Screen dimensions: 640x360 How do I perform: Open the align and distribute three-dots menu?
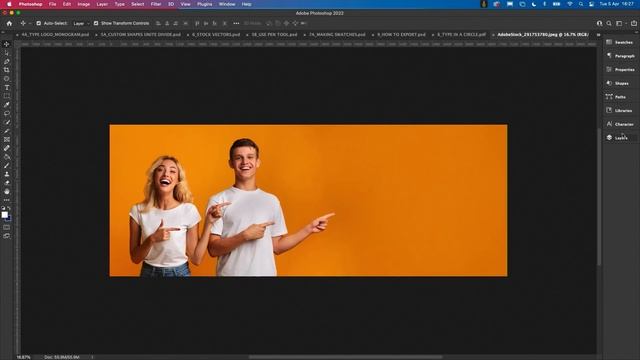pos(236,23)
